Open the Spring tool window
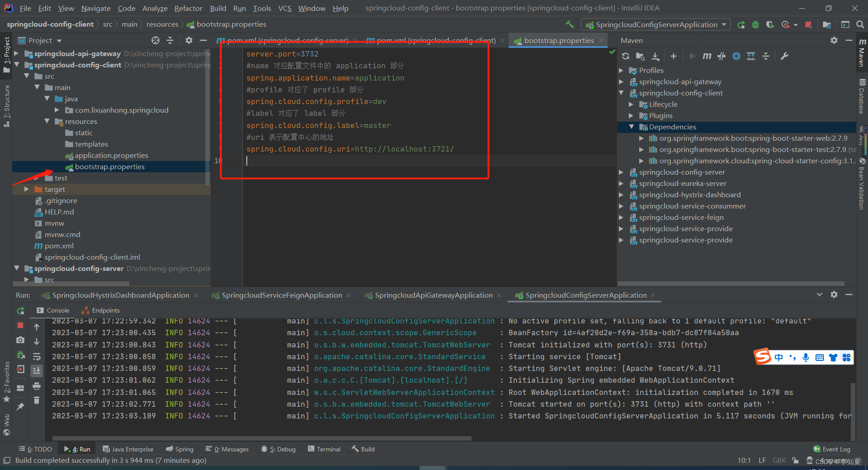 coord(179,449)
